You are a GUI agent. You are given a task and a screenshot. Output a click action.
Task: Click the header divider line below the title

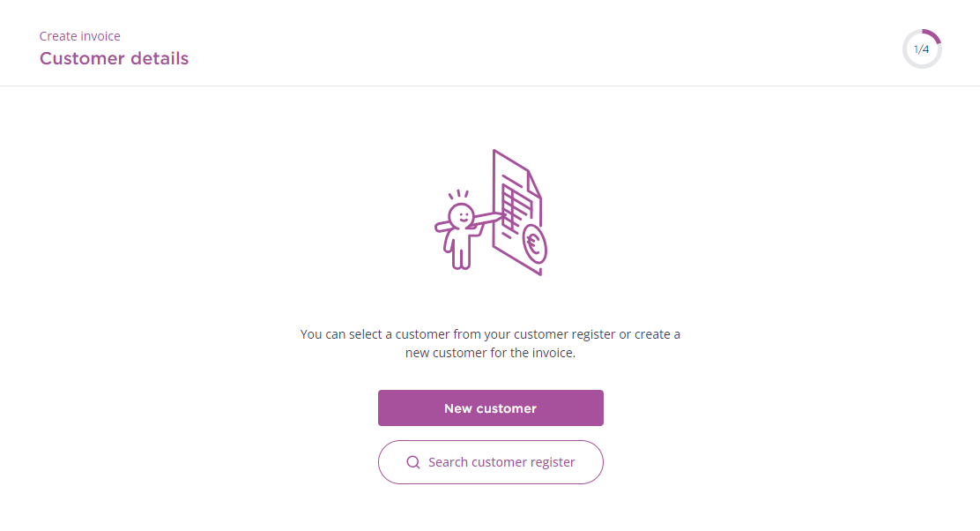(490, 86)
